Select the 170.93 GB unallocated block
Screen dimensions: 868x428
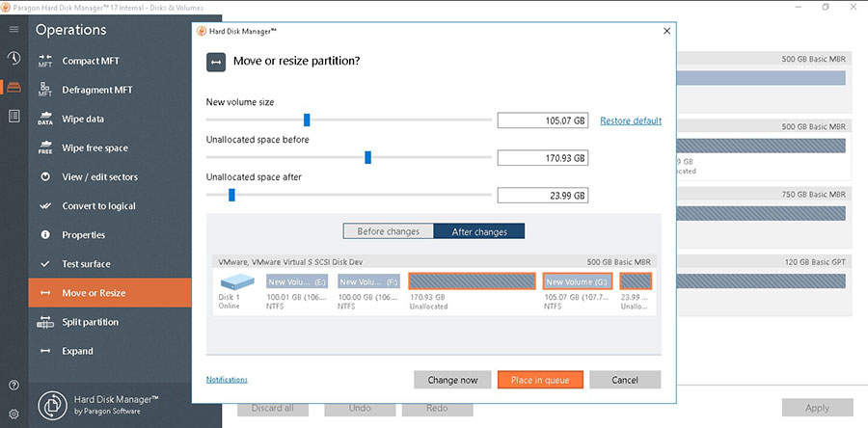tap(473, 281)
